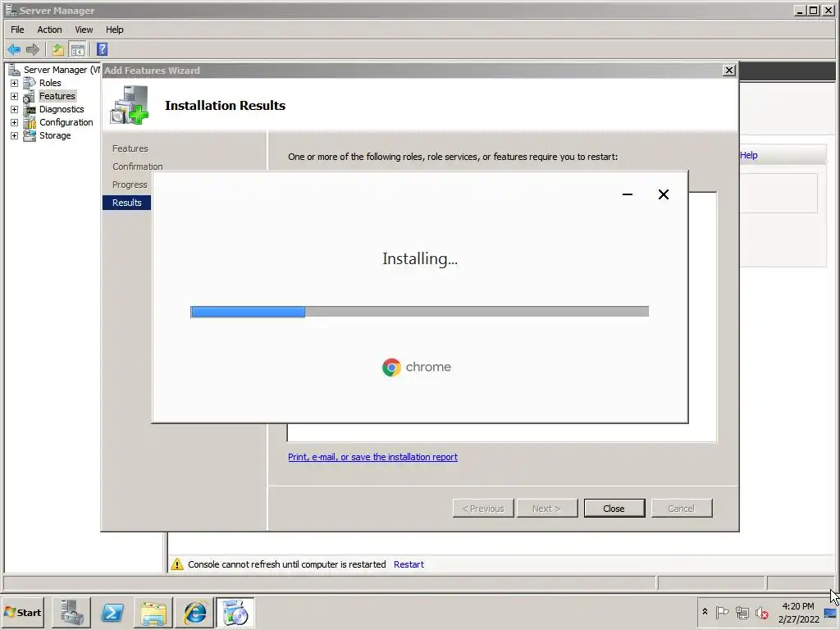
Task: Click Show desktop taskbar corner button
Action: click(x=831, y=612)
